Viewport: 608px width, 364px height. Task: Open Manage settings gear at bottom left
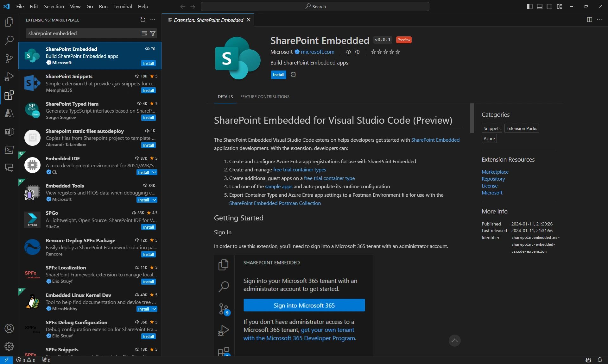click(9, 347)
